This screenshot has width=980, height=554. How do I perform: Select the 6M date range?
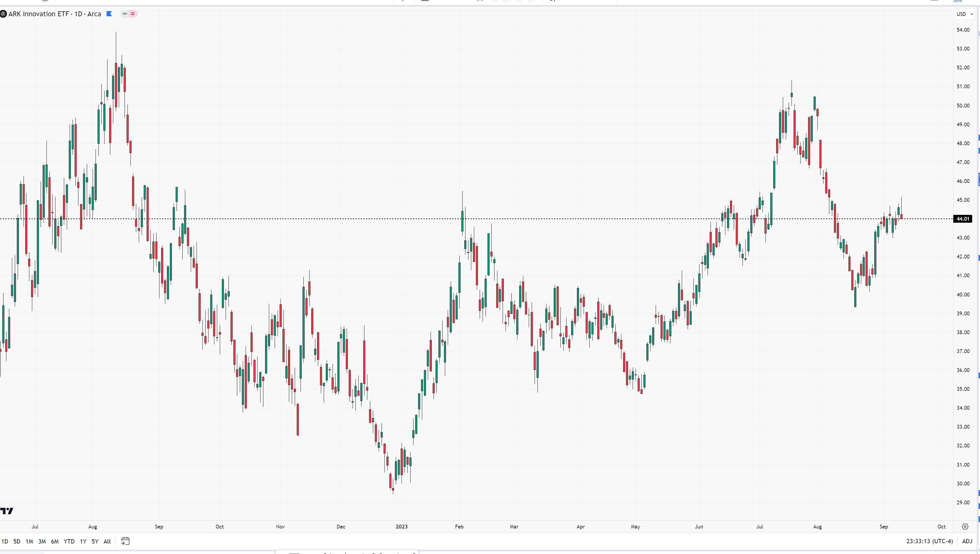(55, 541)
